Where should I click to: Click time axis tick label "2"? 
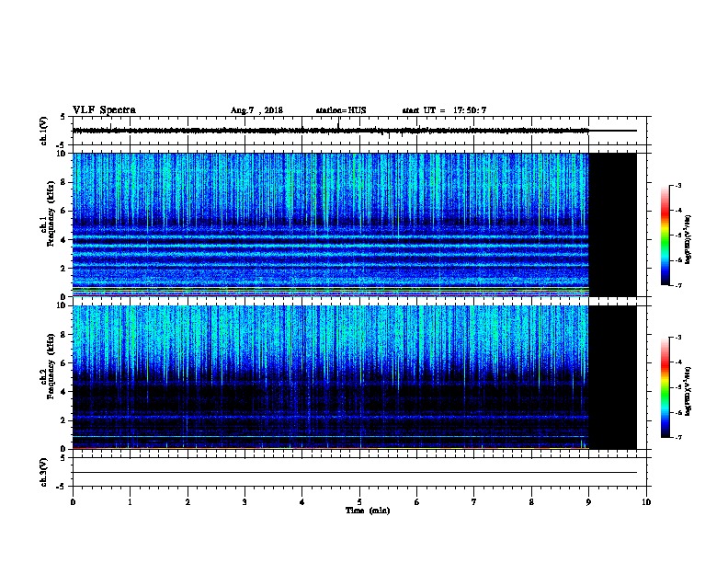point(188,502)
